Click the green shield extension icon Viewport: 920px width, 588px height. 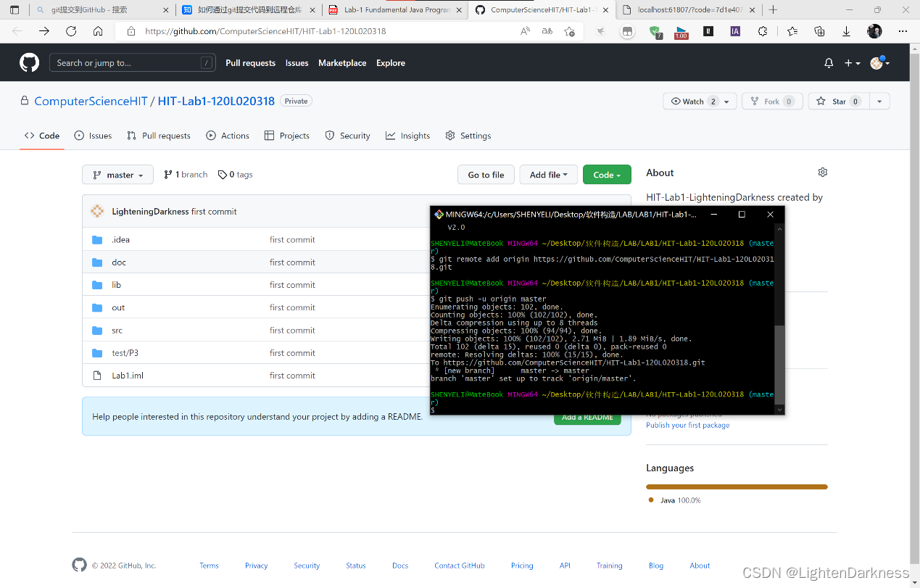655,31
